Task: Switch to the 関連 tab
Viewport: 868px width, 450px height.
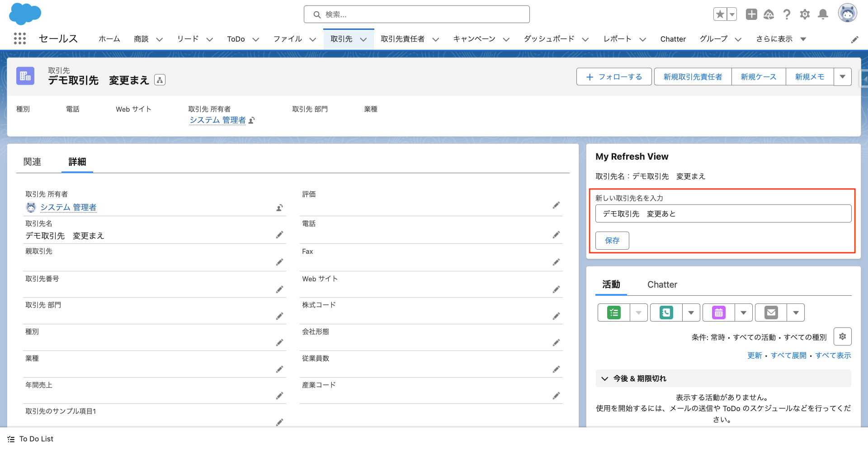Action: [x=32, y=161]
